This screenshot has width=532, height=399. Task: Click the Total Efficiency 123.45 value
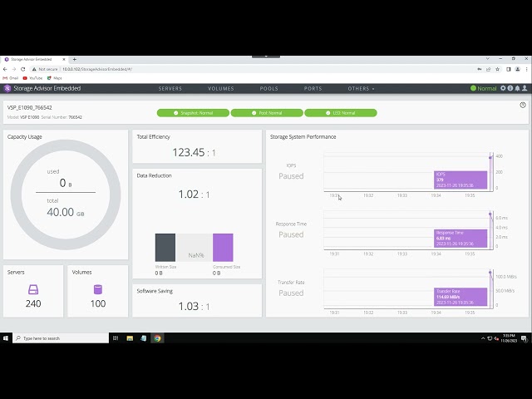[x=194, y=152]
